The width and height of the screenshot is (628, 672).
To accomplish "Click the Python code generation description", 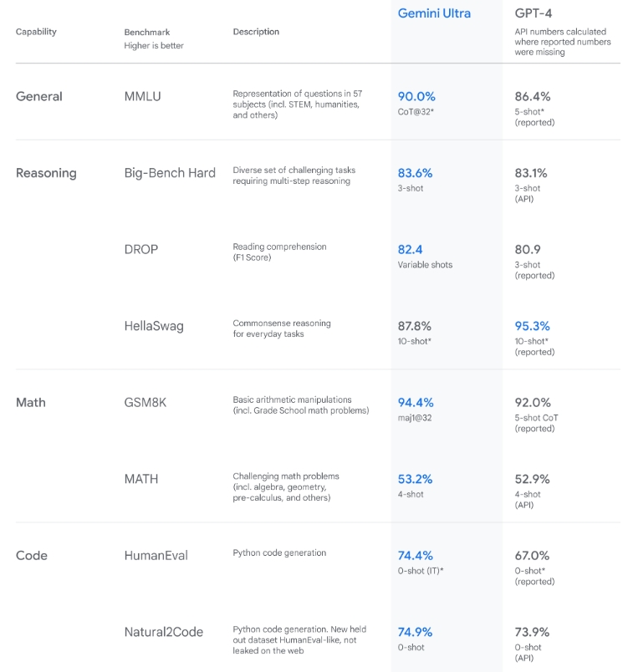I will point(279,552).
